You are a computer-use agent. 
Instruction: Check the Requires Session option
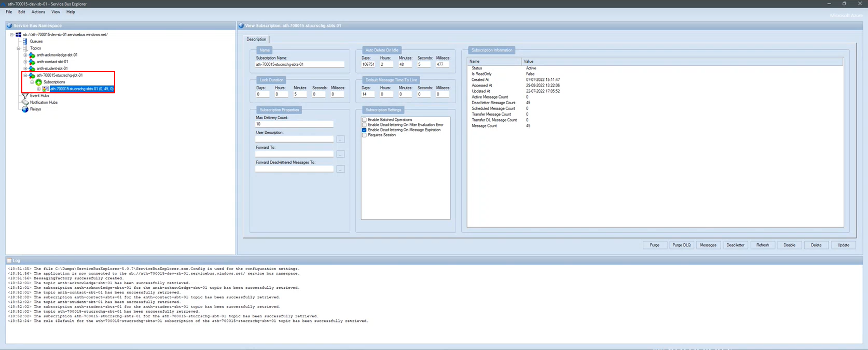[364, 135]
